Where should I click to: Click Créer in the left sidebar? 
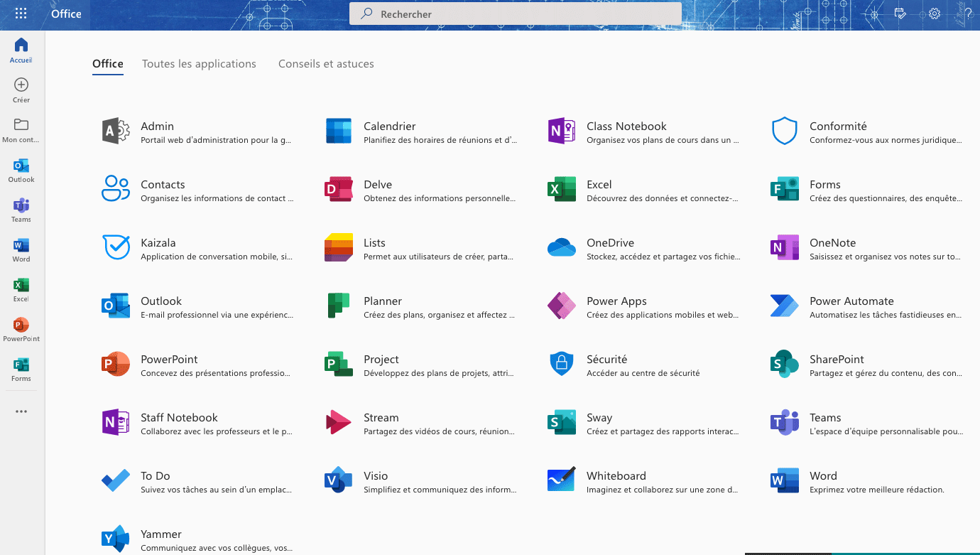[21, 90]
